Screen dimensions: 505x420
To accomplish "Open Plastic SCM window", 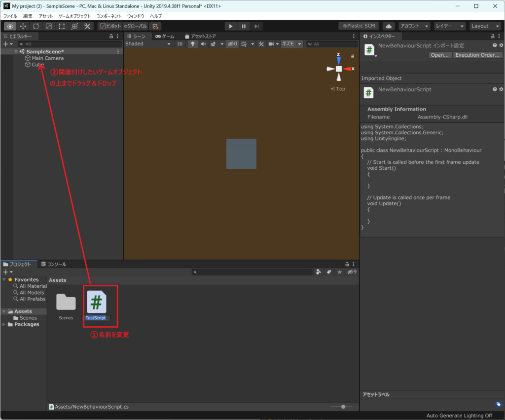I will coord(359,26).
